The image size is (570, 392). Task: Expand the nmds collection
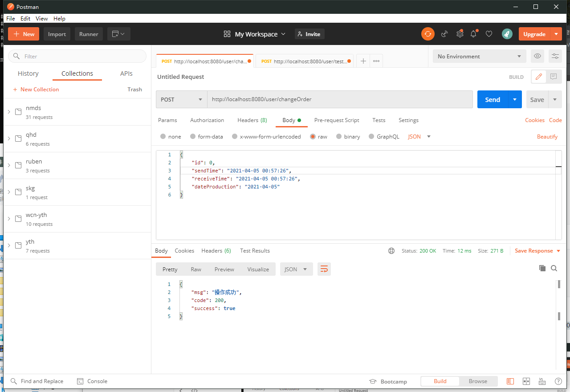tap(9, 112)
